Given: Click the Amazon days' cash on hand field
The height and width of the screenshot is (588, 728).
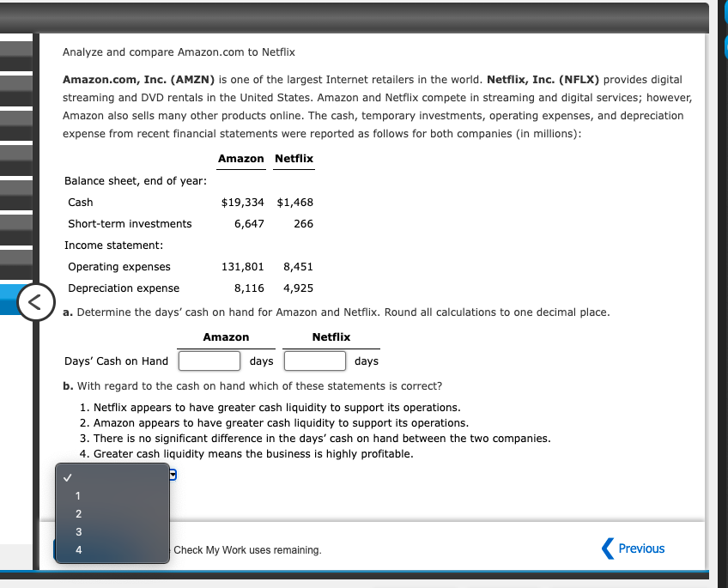Looking at the screenshot, I should coord(209,361).
